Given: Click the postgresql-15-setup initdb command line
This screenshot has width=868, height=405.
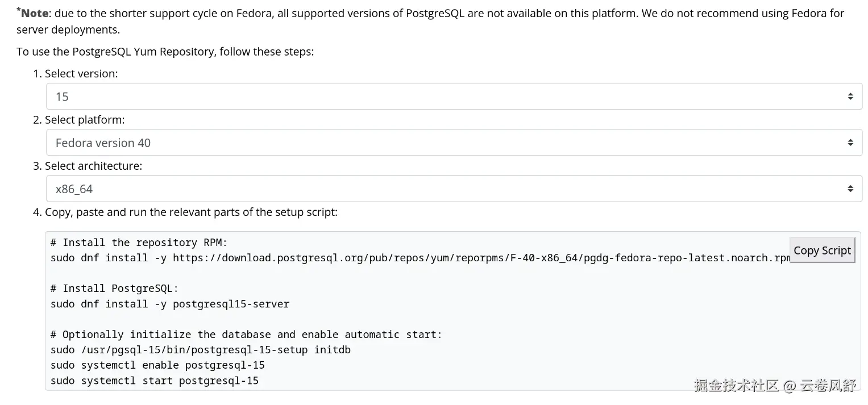Looking at the screenshot, I should 200,350.
